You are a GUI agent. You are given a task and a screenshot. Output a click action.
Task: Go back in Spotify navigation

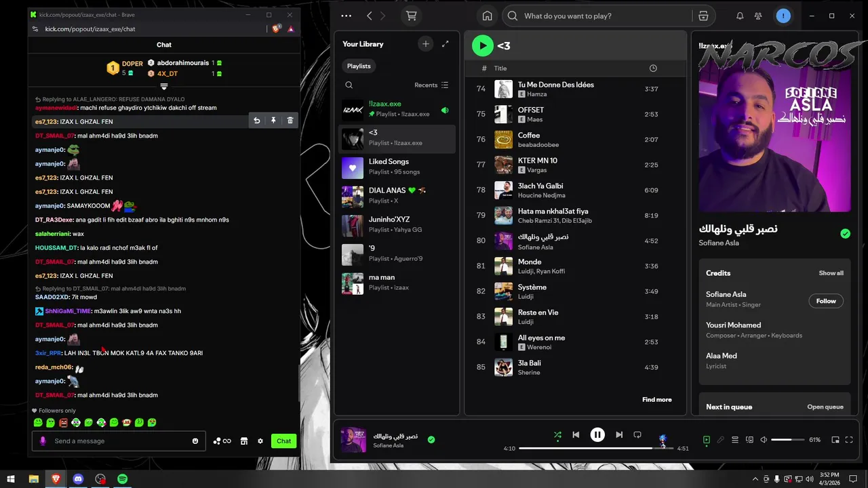pos(369,16)
